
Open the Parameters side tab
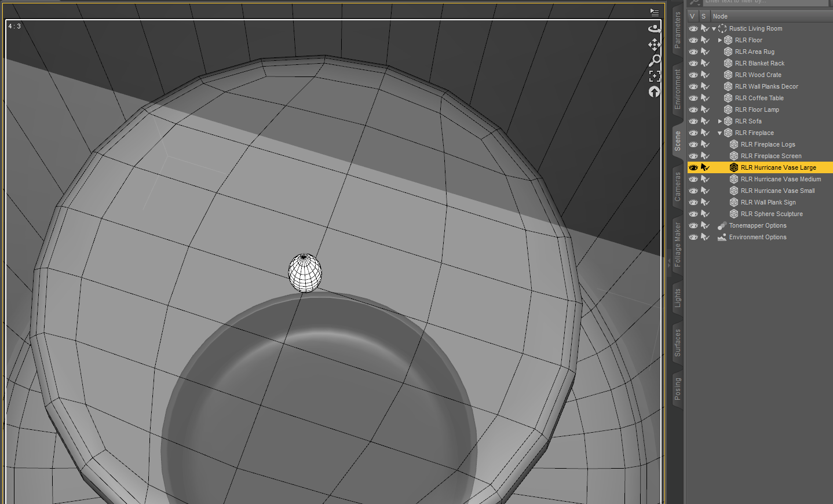click(x=677, y=30)
